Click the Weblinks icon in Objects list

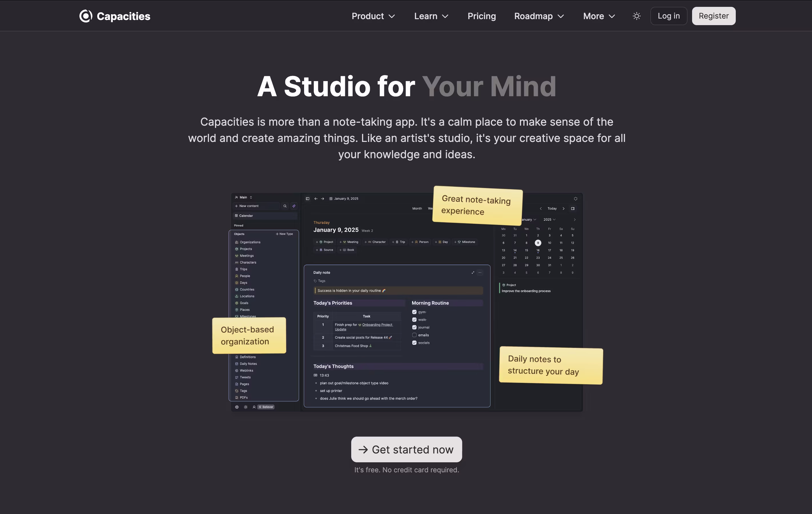pyautogui.click(x=237, y=371)
